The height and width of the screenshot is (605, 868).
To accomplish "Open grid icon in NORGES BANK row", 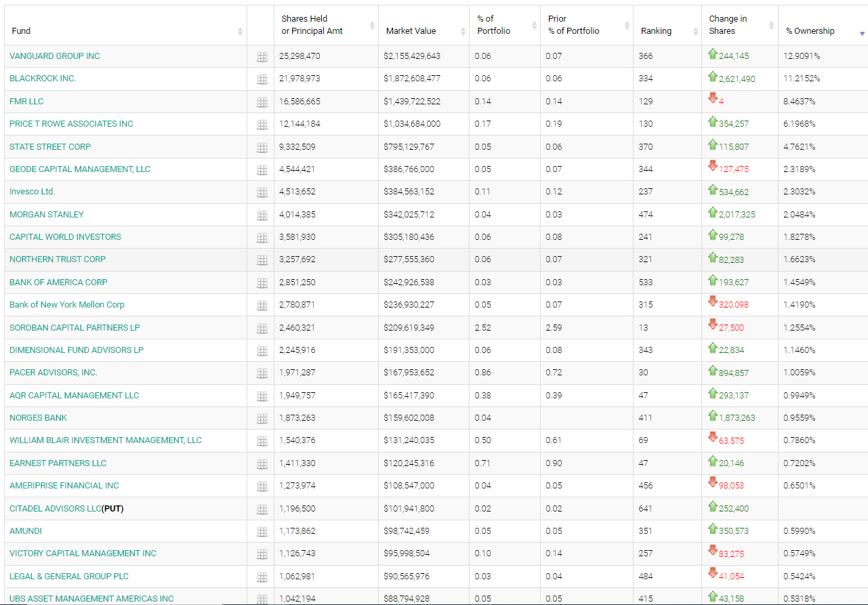I will point(262,419).
